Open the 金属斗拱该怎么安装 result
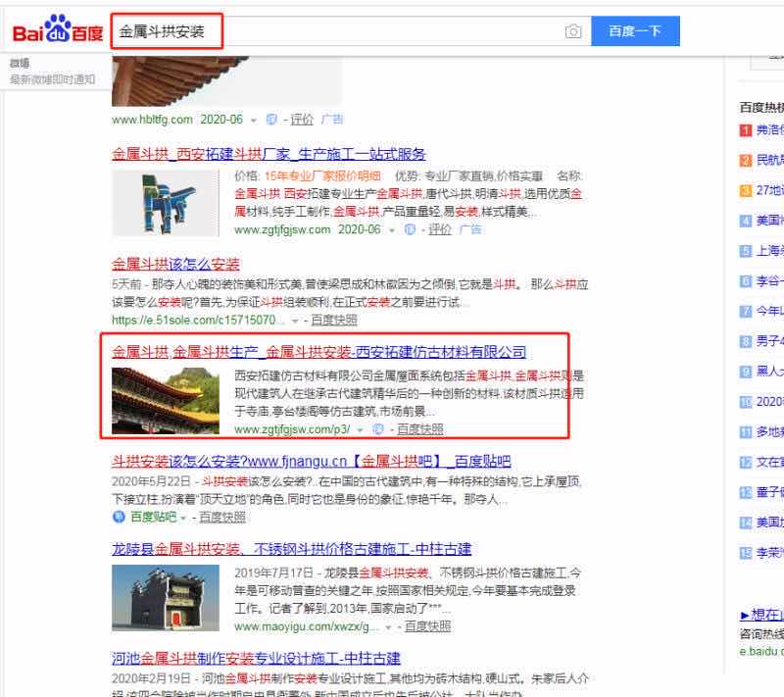The width and height of the screenshot is (784, 697). click(175, 264)
